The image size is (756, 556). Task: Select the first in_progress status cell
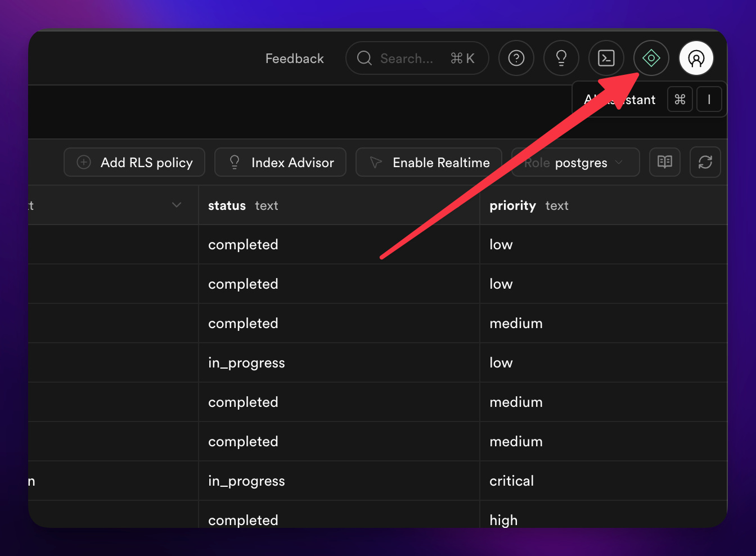pyautogui.click(x=339, y=363)
